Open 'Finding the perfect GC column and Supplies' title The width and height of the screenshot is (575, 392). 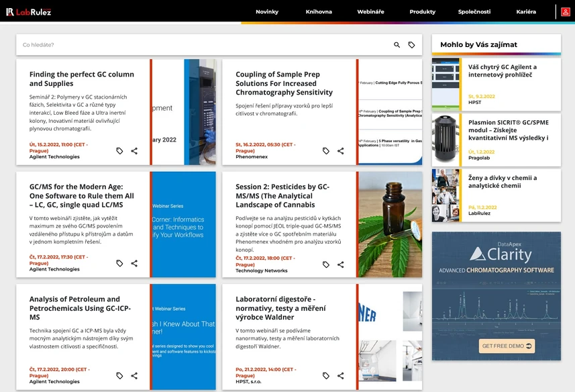(x=82, y=79)
